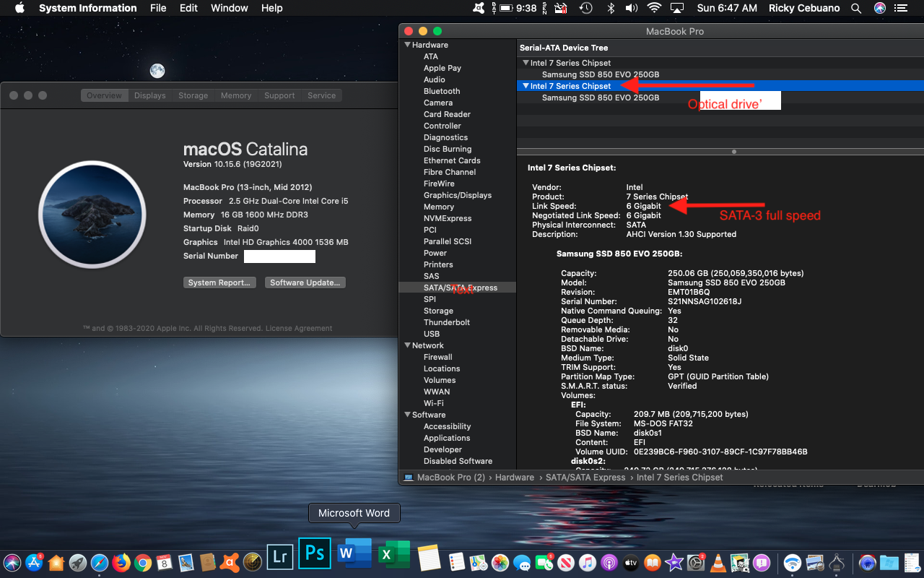Open Wireless Diagnostics icon in the Dock

click(793, 563)
